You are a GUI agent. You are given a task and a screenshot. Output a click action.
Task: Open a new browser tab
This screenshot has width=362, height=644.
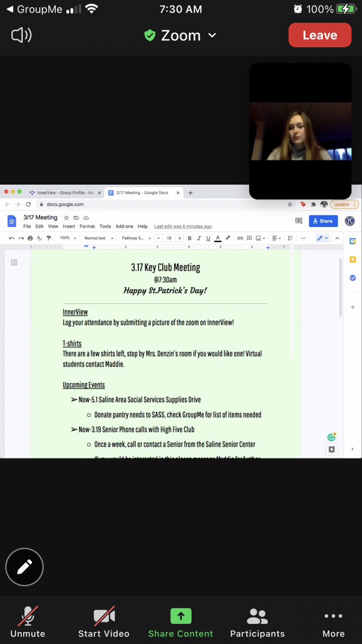pyautogui.click(x=191, y=193)
